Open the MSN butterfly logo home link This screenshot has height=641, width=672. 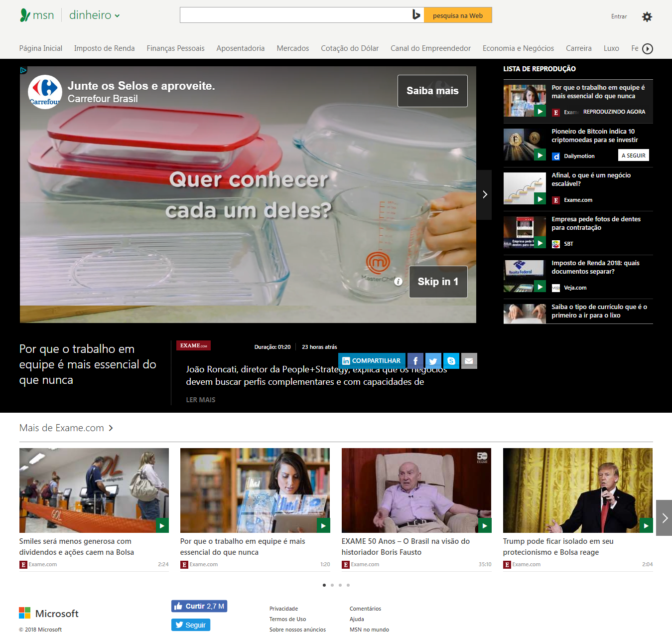click(x=37, y=15)
